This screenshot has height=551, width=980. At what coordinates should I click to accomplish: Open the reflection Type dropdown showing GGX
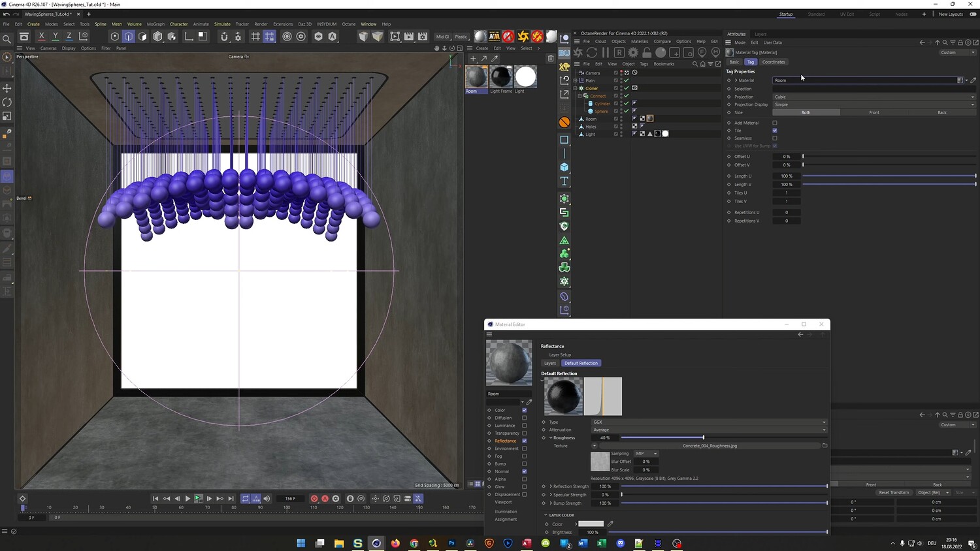click(x=709, y=422)
